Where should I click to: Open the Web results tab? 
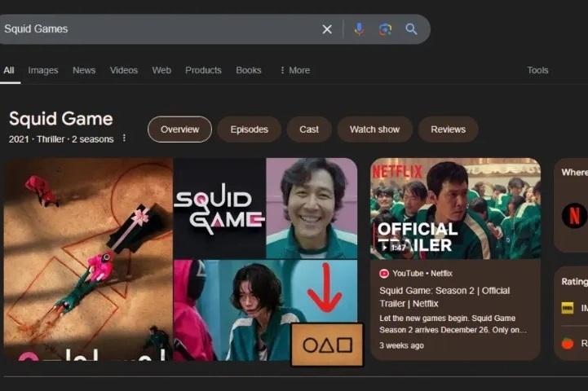pos(161,70)
